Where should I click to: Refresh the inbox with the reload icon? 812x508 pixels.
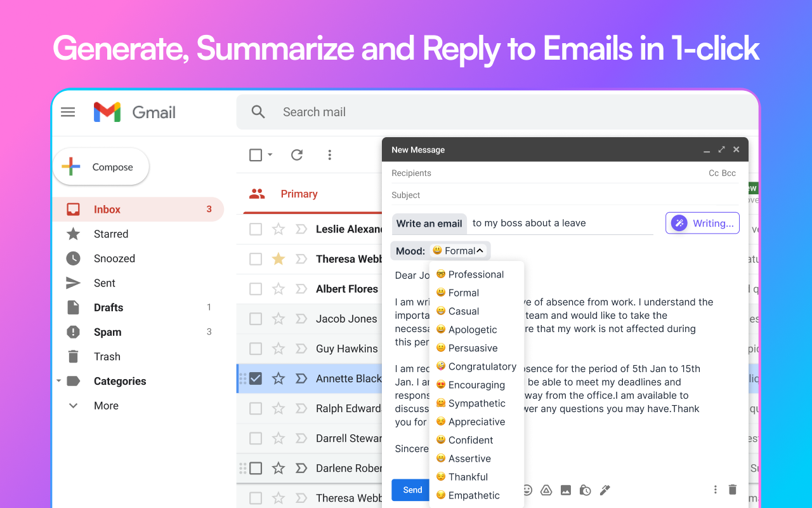[x=296, y=154]
